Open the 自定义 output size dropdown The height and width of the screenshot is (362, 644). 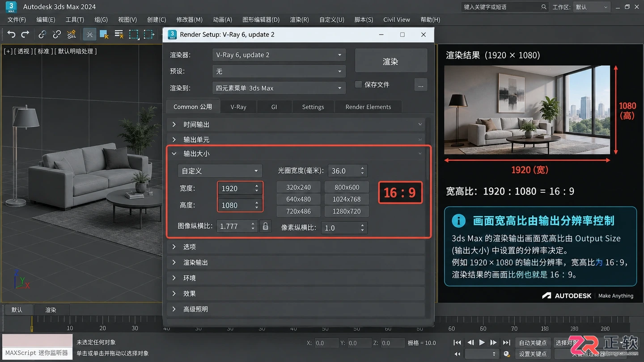coord(220,171)
